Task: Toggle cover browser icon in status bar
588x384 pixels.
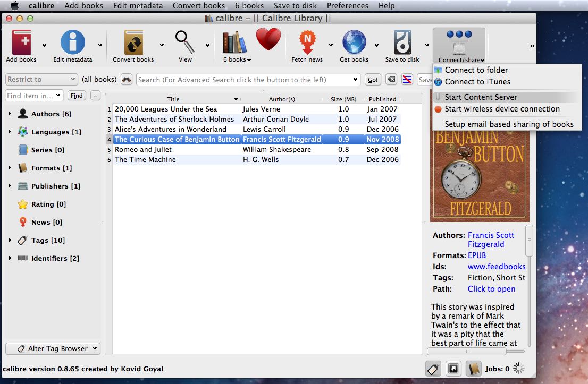Action: pyautogui.click(x=453, y=369)
